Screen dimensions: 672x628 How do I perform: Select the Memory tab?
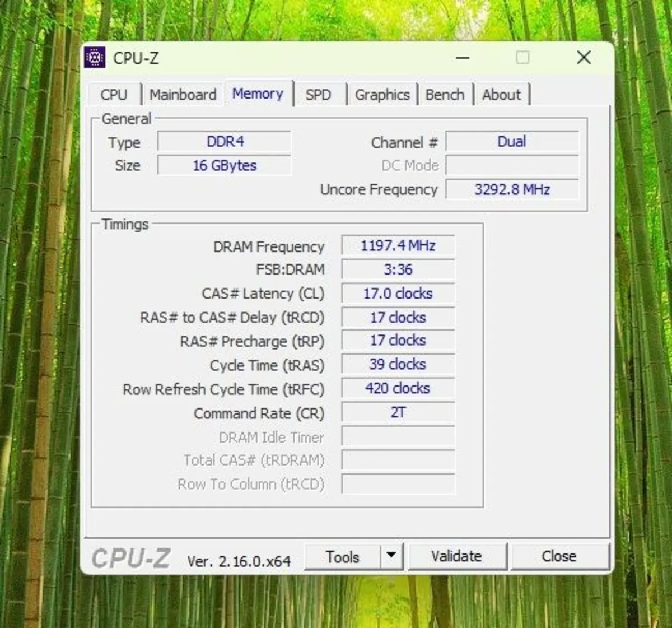258,94
